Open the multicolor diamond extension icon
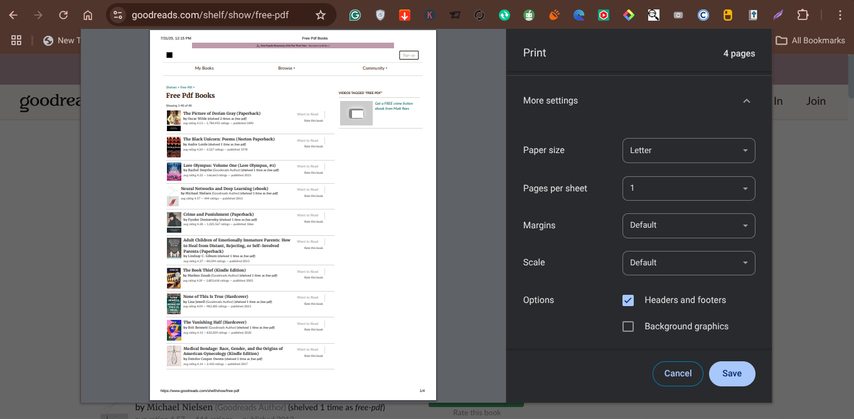The image size is (854, 419). coord(629,15)
